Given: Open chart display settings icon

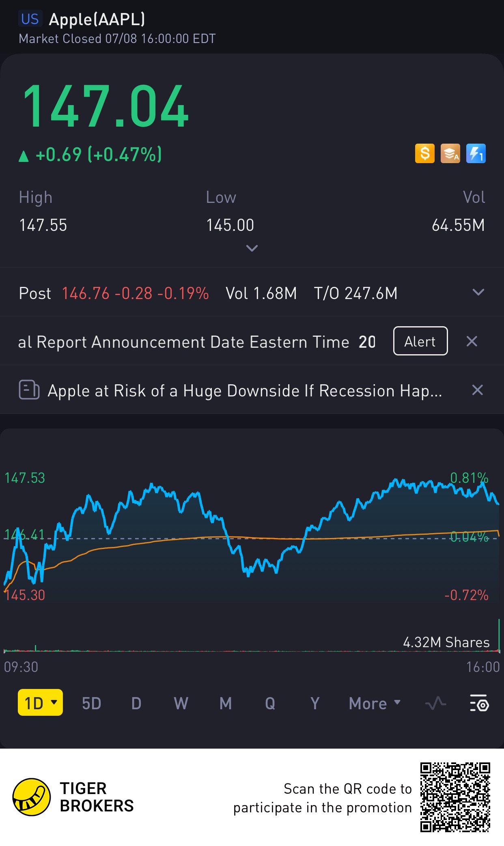Looking at the screenshot, I should [479, 703].
